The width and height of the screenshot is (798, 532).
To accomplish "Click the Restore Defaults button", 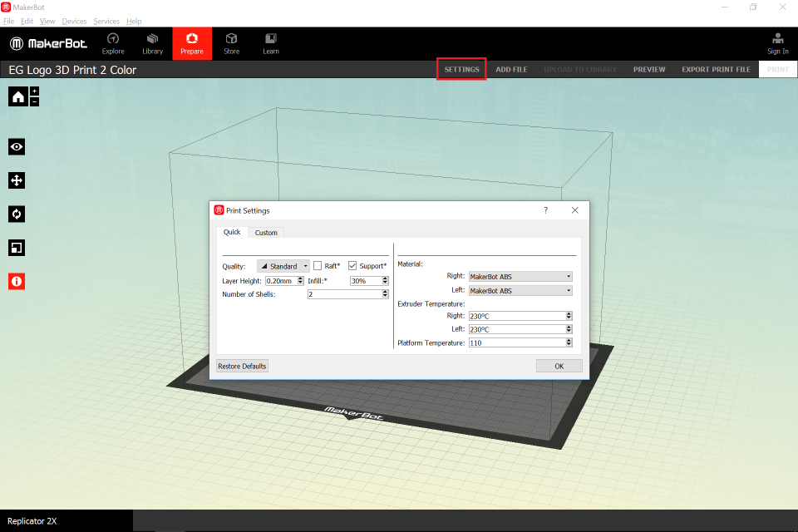I will point(242,366).
